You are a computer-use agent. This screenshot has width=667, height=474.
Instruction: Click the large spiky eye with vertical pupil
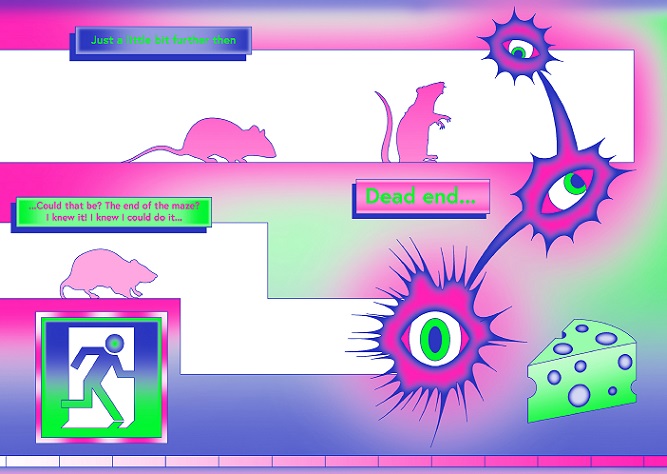435,338
